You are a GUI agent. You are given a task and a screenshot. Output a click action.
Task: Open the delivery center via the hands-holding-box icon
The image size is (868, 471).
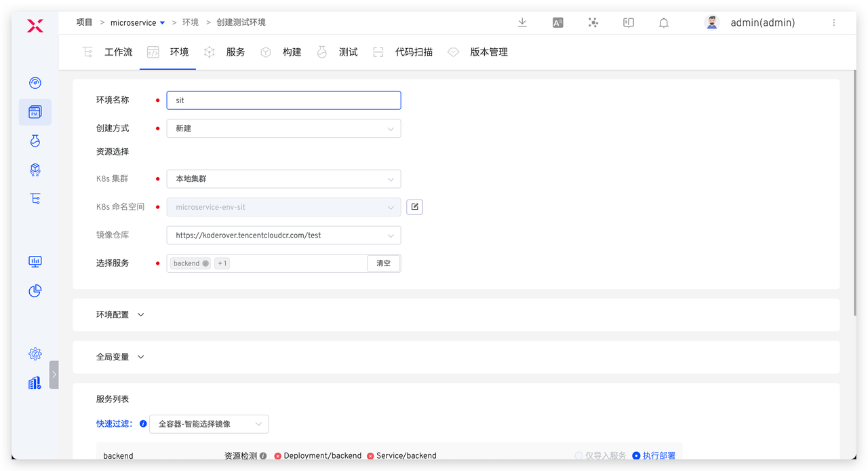coord(35,170)
